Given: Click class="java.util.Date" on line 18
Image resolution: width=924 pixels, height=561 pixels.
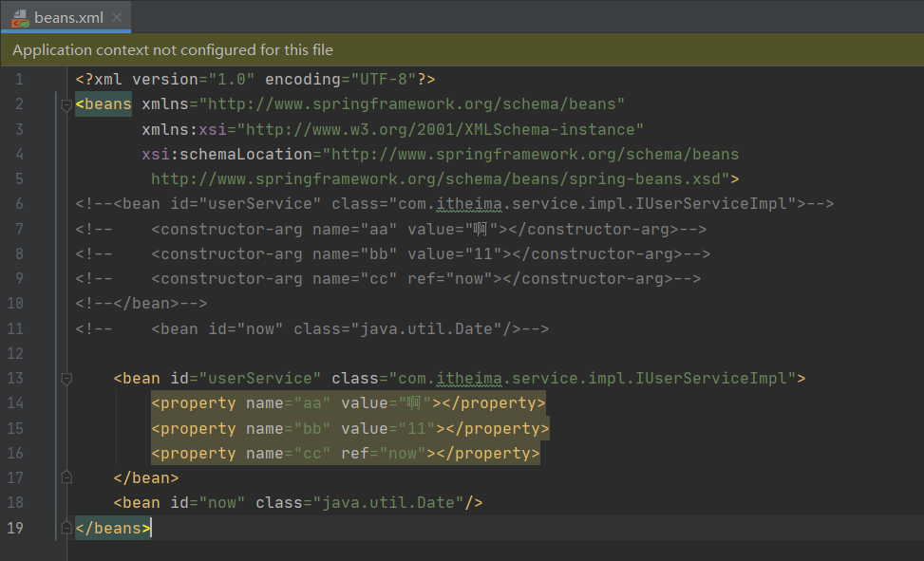Looking at the screenshot, I should (x=360, y=503).
